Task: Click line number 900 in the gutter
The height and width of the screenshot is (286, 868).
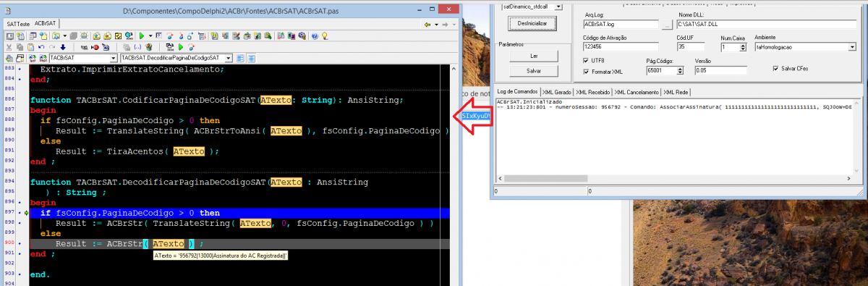Action: (9, 243)
